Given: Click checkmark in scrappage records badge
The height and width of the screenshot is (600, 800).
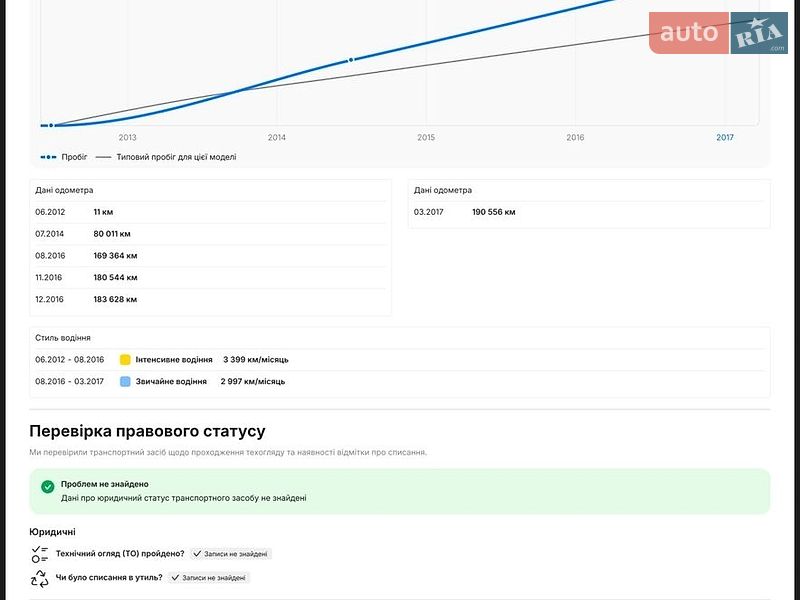Looking at the screenshot, I should coord(175,578).
